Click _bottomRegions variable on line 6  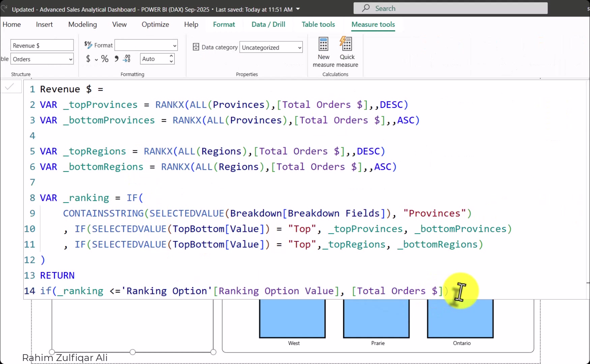pyautogui.click(x=103, y=167)
